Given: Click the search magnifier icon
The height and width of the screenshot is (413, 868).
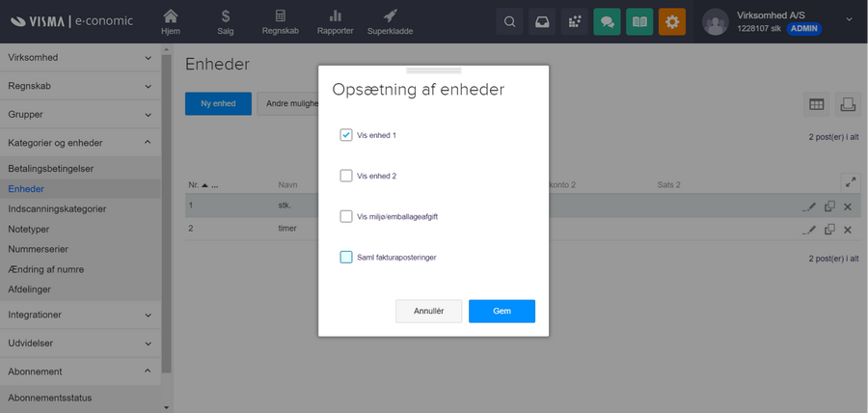Looking at the screenshot, I should point(510,22).
